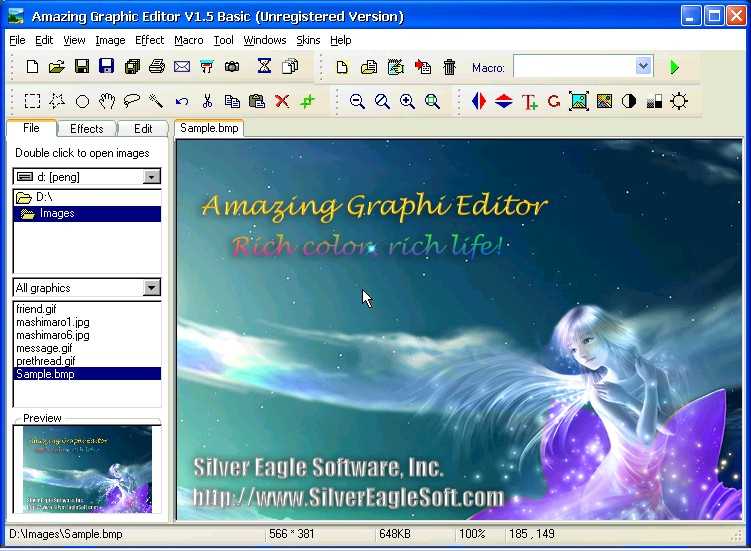Select the magic wand tool
The image size is (751, 551).
(x=156, y=101)
